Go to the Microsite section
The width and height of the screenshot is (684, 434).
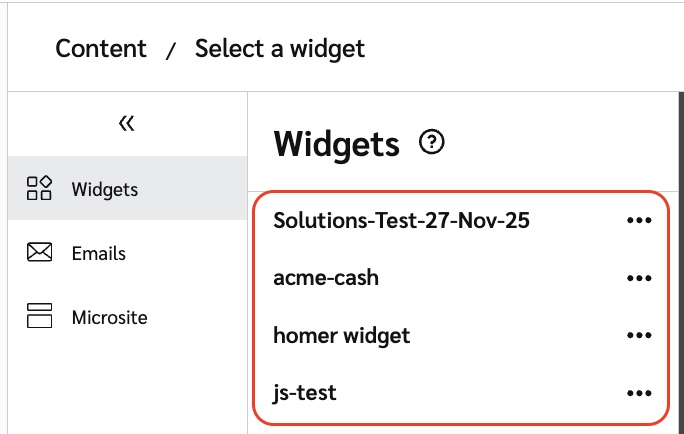point(109,318)
